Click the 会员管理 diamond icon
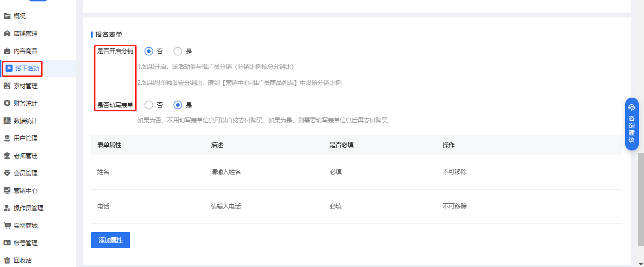The width and height of the screenshot is (644, 267). (x=7, y=173)
